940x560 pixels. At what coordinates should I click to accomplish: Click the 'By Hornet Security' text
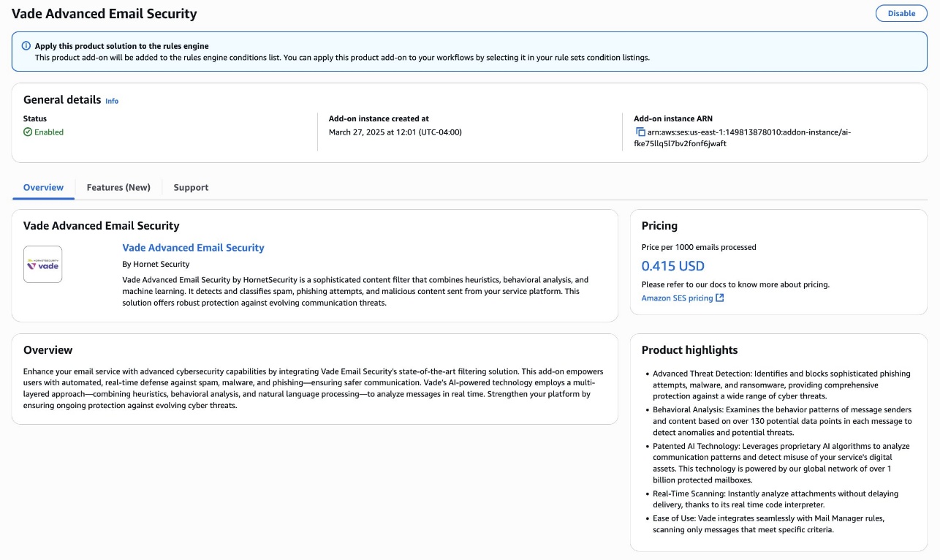click(x=156, y=264)
